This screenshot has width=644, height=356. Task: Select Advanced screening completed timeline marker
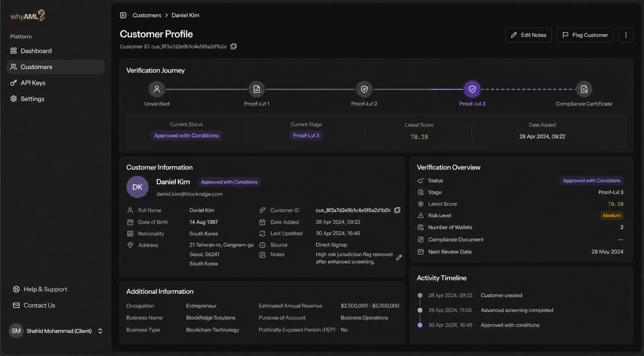[420, 310]
